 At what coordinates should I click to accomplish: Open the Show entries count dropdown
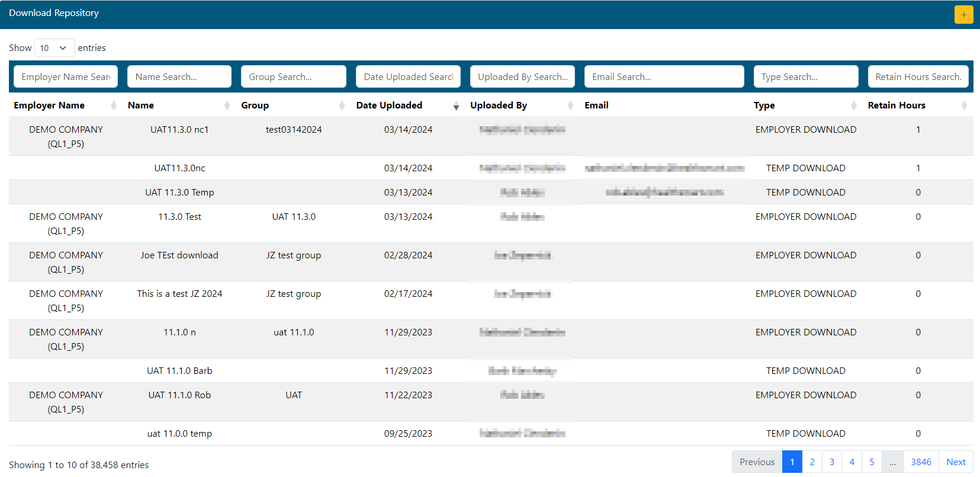(54, 48)
